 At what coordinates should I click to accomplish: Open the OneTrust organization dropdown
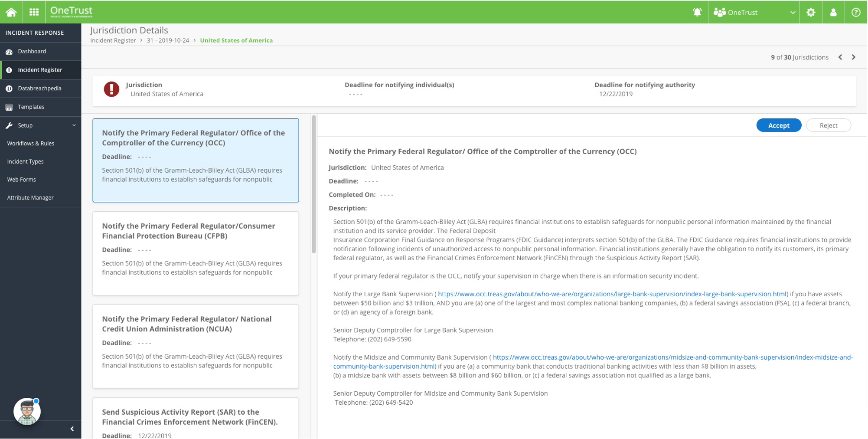[754, 12]
